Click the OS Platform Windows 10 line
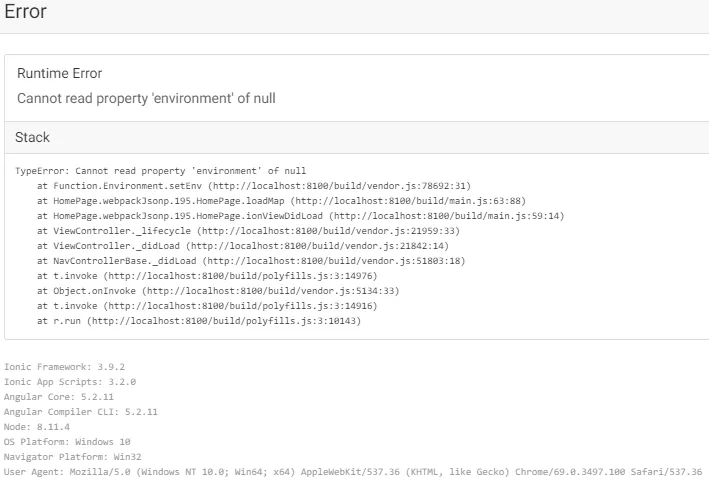This screenshot has width=709, height=490. (x=68, y=441)
